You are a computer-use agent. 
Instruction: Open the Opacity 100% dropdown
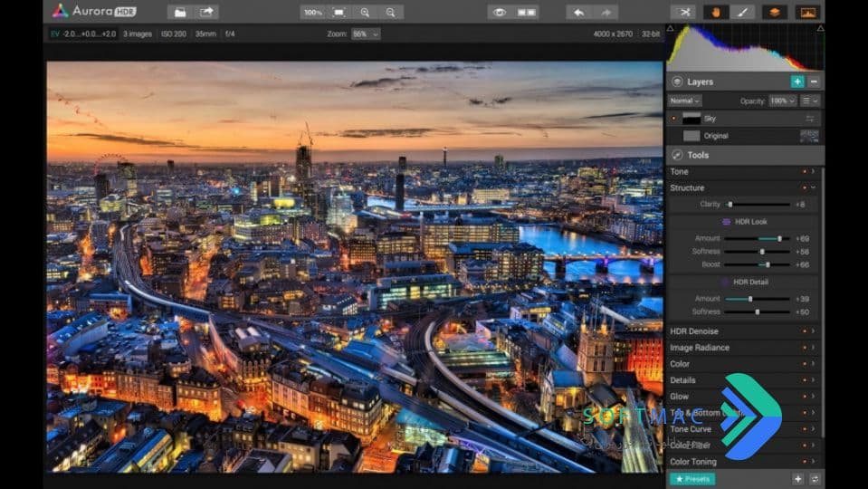[782, 101]
